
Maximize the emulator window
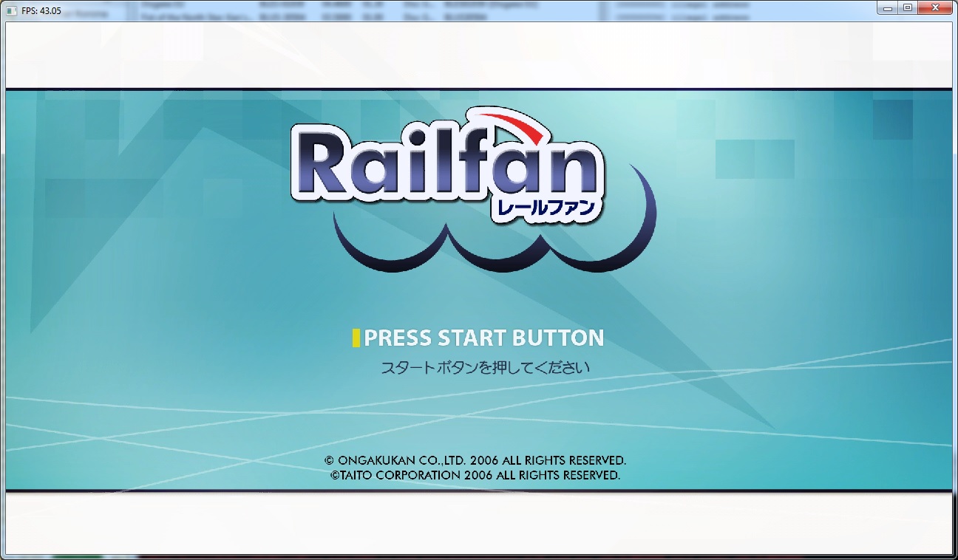pos(908,8)
